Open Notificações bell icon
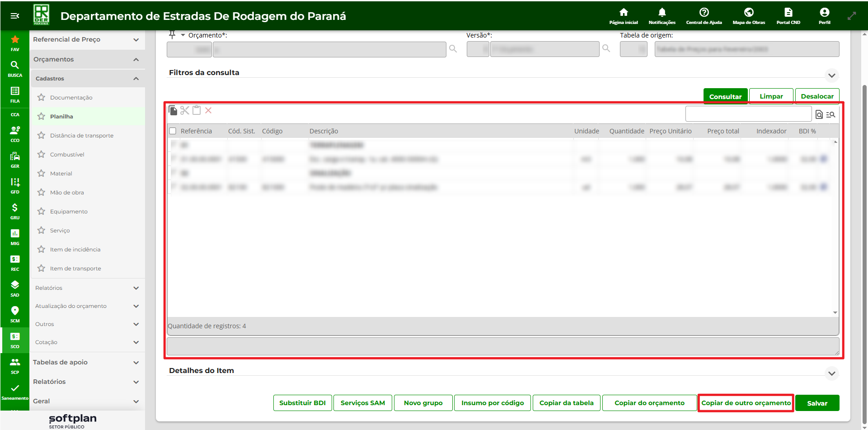Screen dimensions: 868x430 [662, 13]
